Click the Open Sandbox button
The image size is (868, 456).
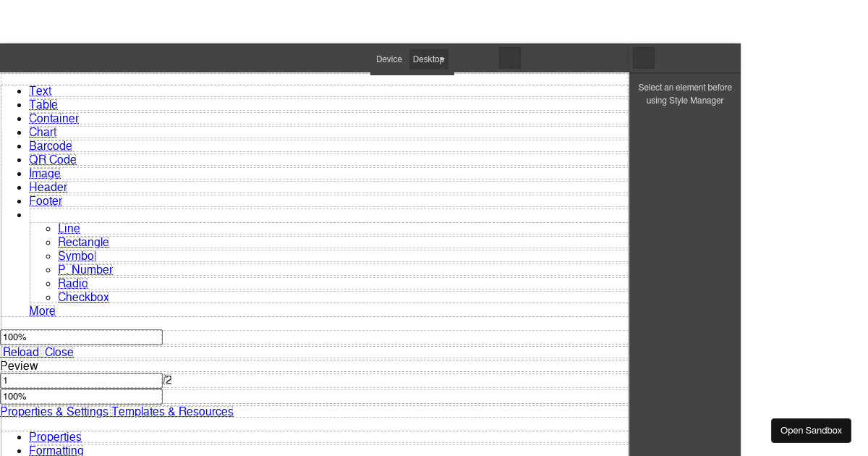(811, 431)
